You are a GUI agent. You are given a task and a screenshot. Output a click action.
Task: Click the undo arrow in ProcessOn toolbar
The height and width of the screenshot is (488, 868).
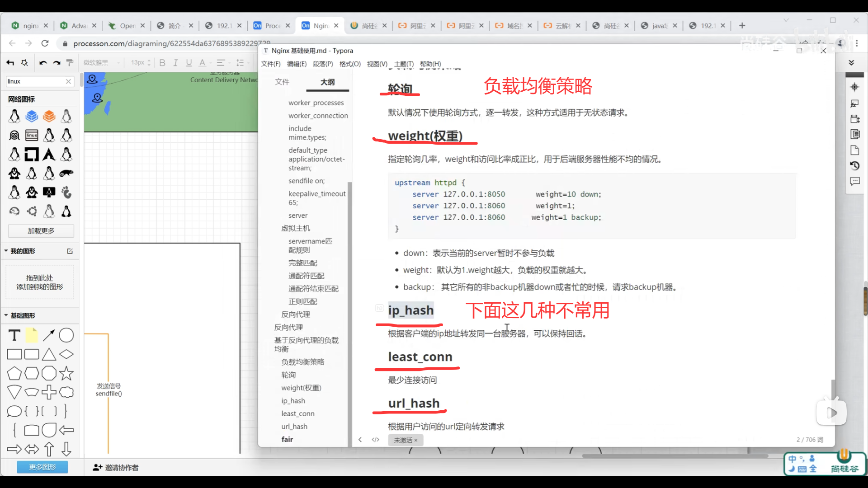(x=43, y=63)
